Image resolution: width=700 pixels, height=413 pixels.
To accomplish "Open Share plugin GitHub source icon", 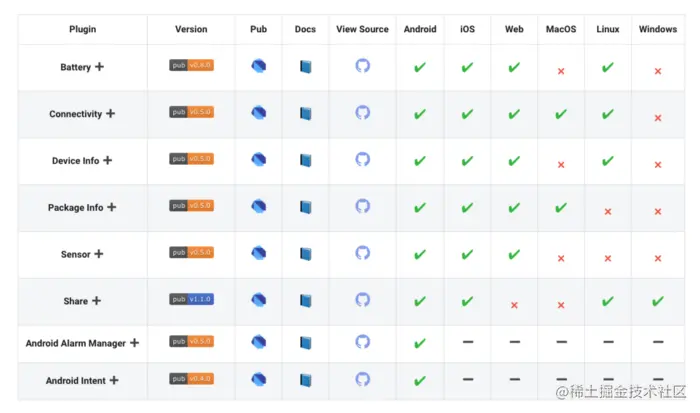I will pos(362,300).
